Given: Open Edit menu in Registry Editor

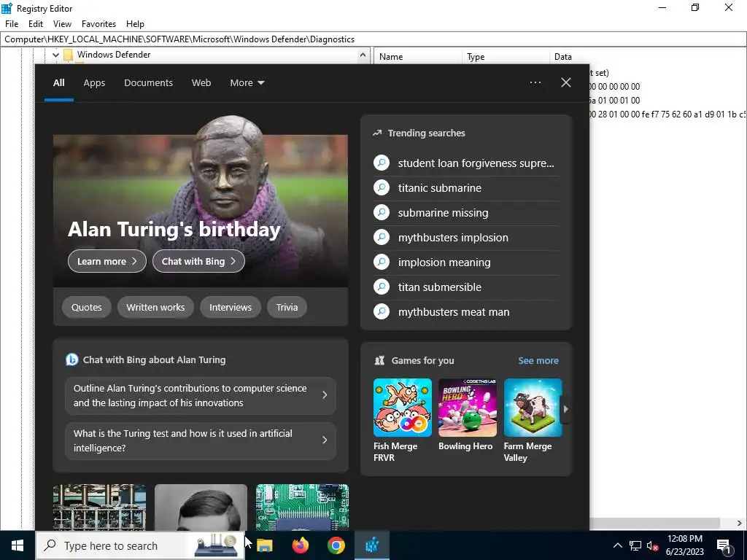Looking at the screenshot, I should click(x=36, y=24).
